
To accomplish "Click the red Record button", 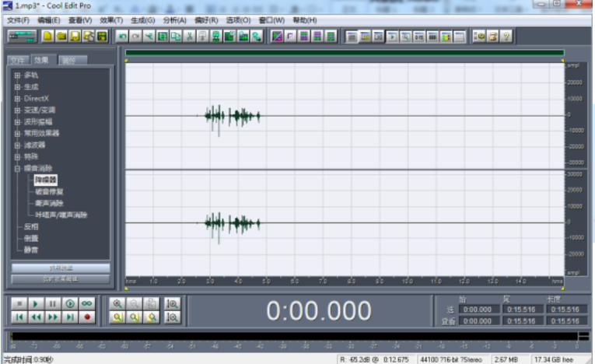I will [x=87, y=317].
